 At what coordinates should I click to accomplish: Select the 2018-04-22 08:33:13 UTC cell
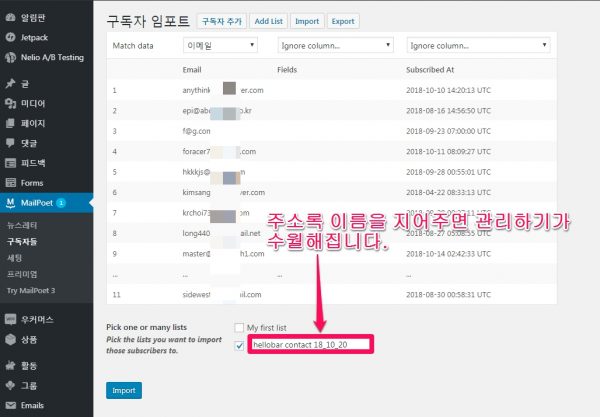[x=448, y=192]
